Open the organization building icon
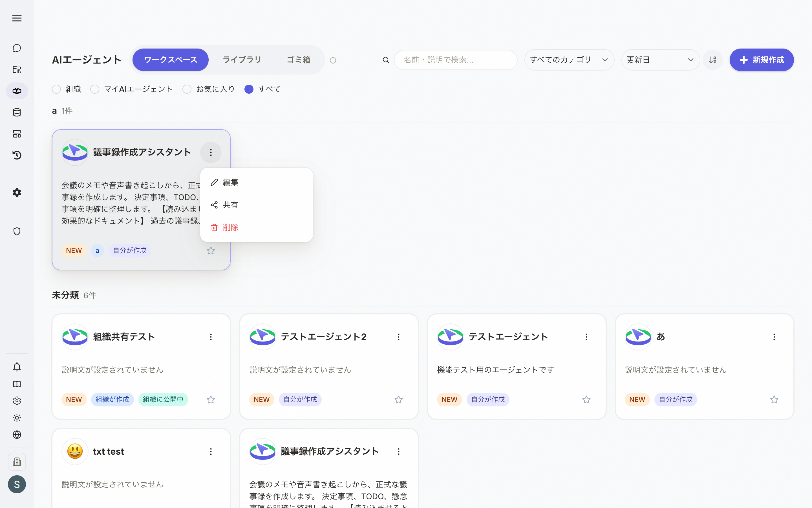The width and height of the screenshot is (812, 508). (x=17, y=462)
